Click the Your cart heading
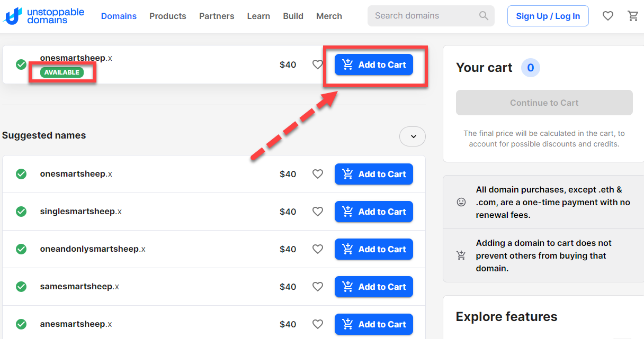 point(484,68)
